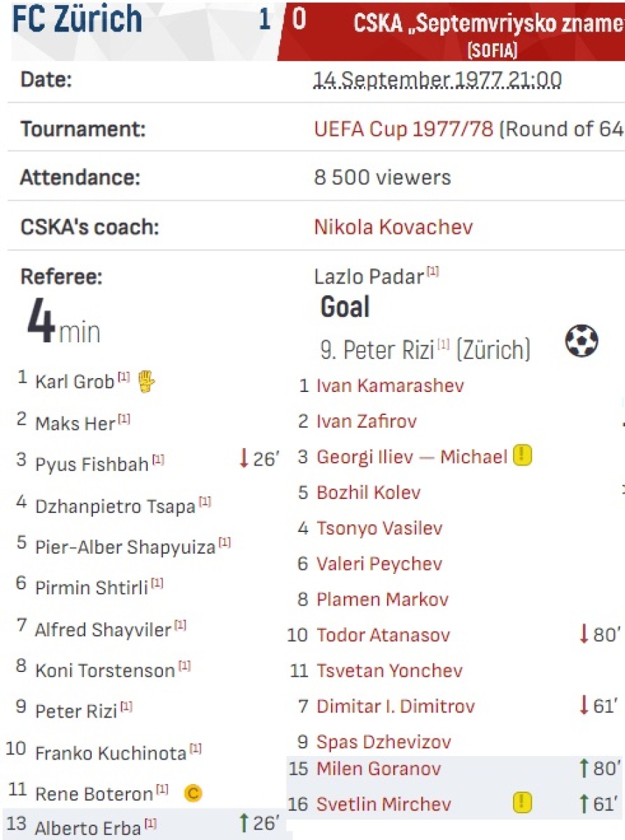Screen dimensions: 625x840
Task: Click Karl Grob's goalkeeper glove icon
Action: [x=146, y=381]
